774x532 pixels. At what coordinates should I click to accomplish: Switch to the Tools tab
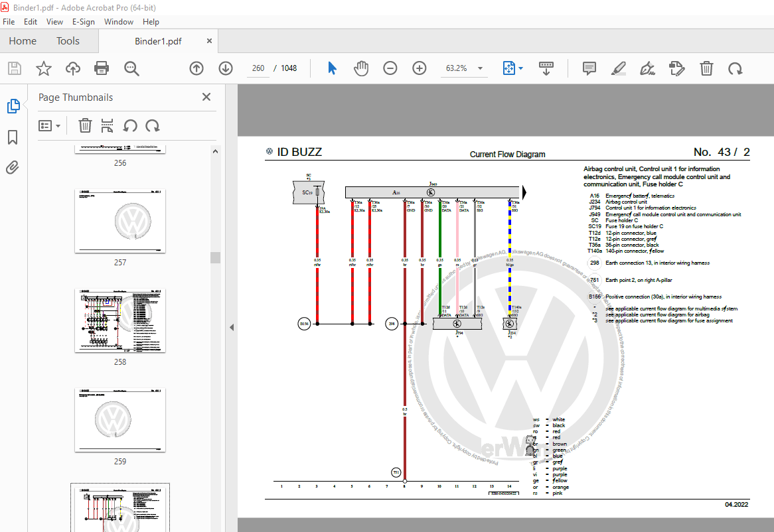(68, 41)
